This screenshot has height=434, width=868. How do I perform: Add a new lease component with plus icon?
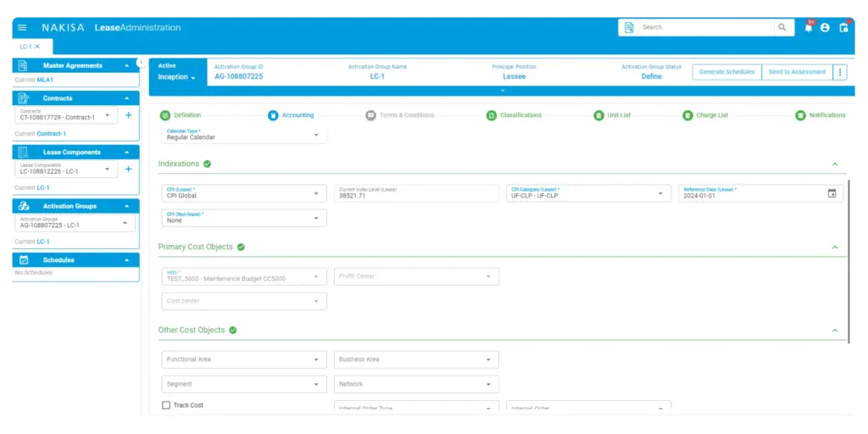[x=128, y=169]
